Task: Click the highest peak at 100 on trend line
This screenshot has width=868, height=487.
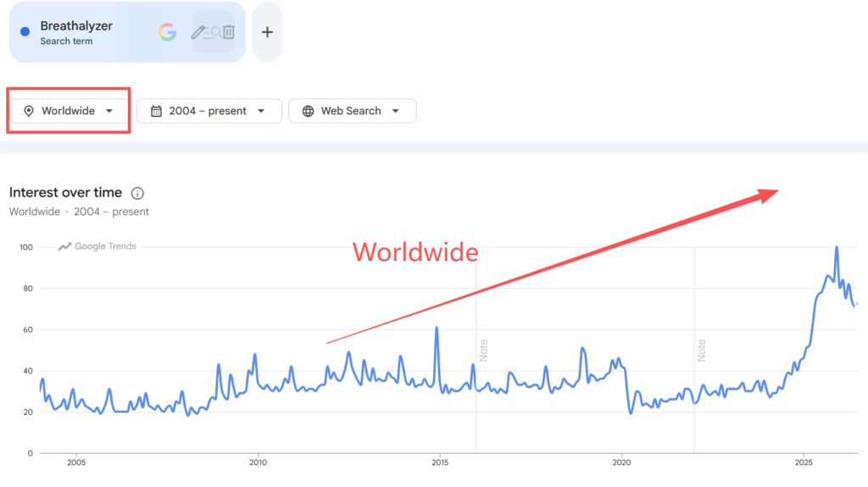Action: 837,247
